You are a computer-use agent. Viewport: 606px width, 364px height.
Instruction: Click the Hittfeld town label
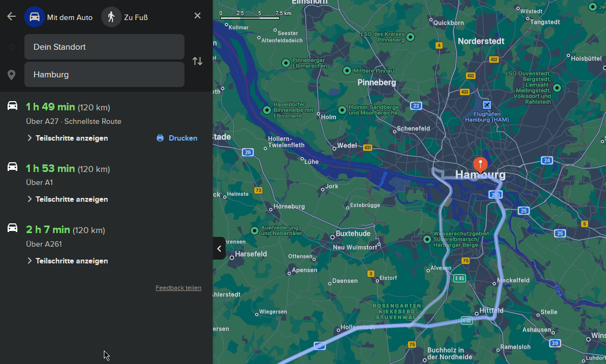click(x=491, y=310)
